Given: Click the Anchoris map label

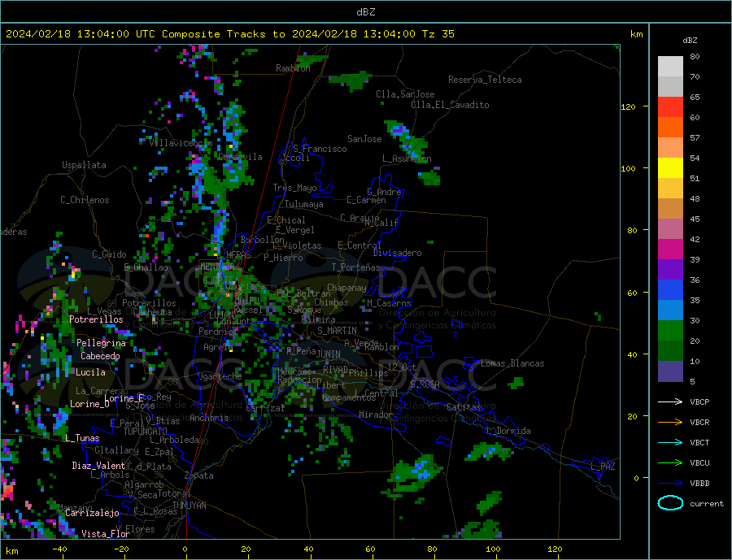Looking at the screenshot, I should pyautogui.click(x=209, y=418).
